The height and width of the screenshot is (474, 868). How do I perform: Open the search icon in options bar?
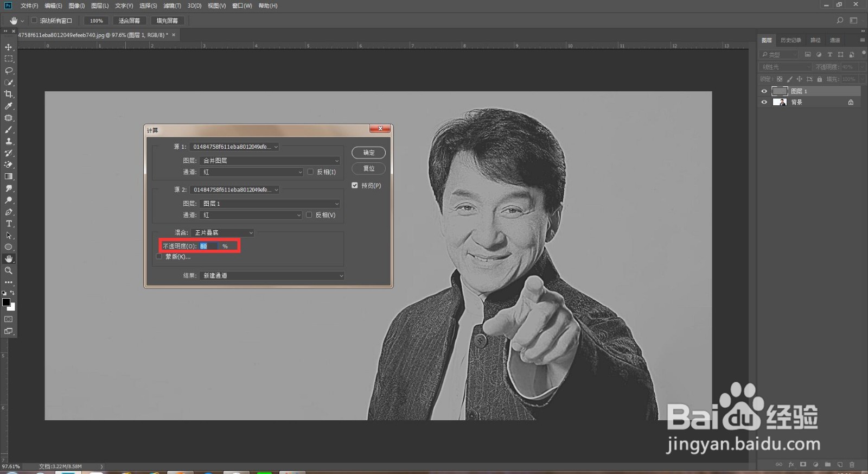840,21
